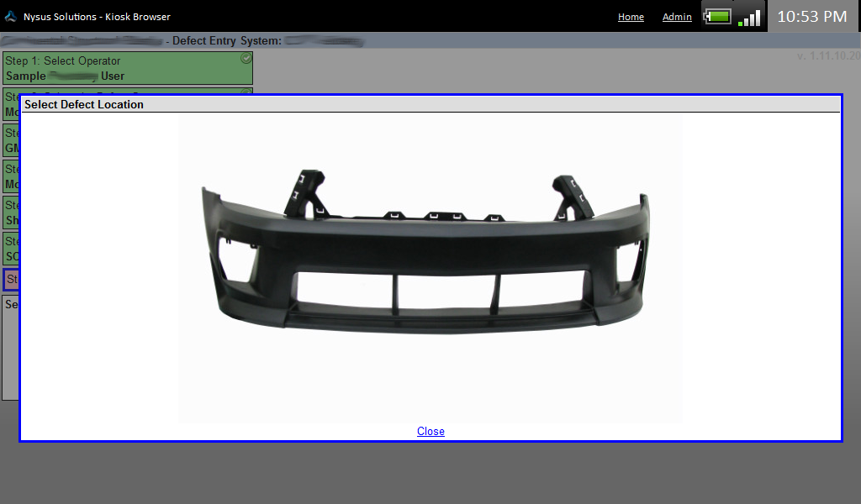Select the bumper's front lower lip center
The image size is (861, 504).
(x=437, y=322)
